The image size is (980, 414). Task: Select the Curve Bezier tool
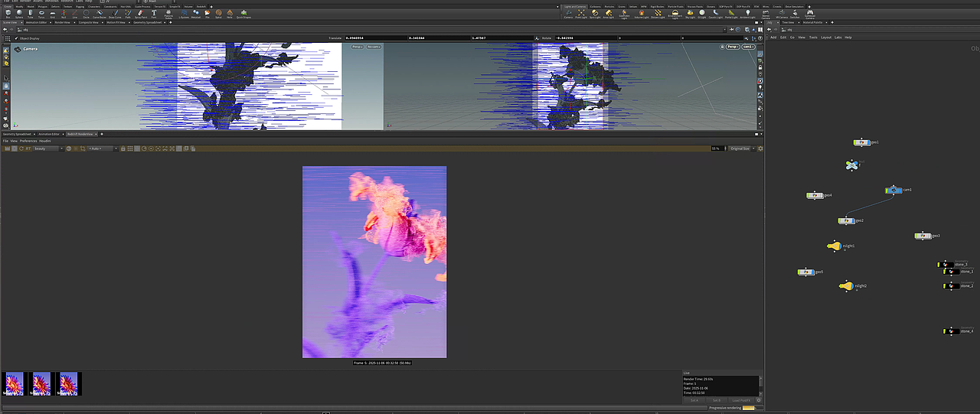tap(99, 14)
